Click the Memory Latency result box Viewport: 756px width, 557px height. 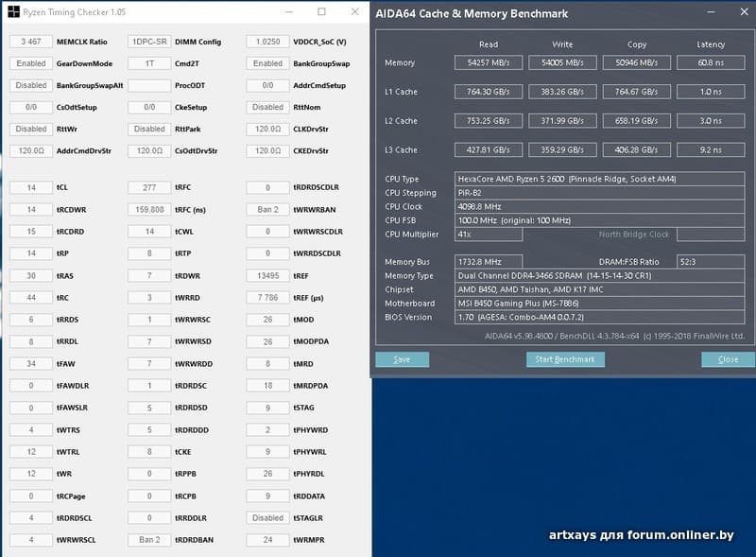(711, 63)
